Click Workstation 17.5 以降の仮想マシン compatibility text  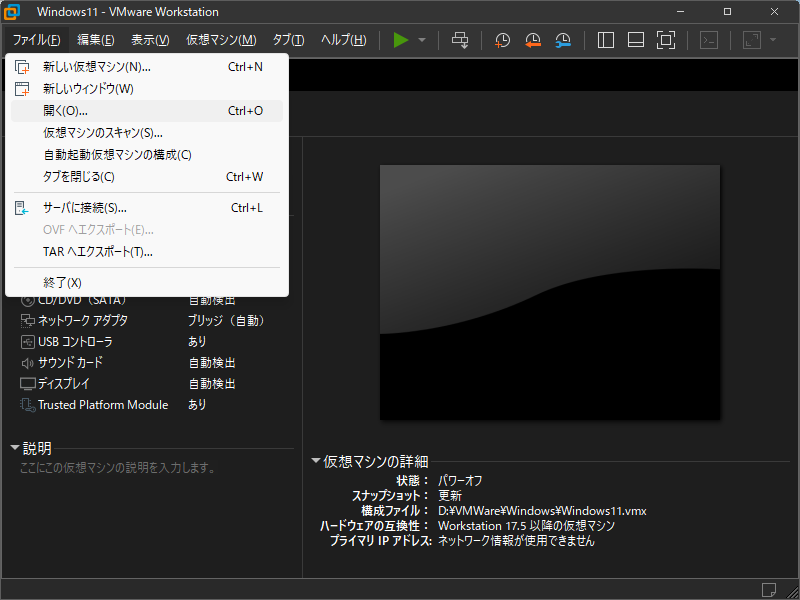click(527, 526)
